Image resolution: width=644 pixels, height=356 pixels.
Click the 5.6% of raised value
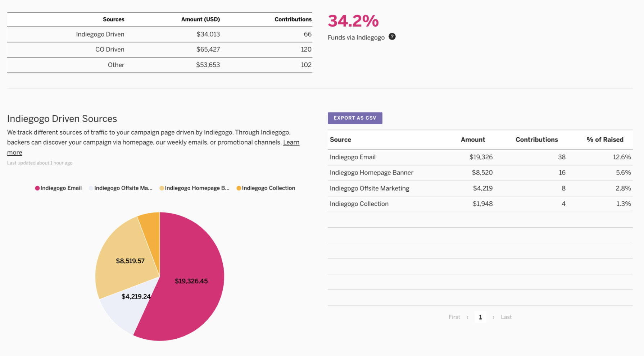click(x=623, y=173)
